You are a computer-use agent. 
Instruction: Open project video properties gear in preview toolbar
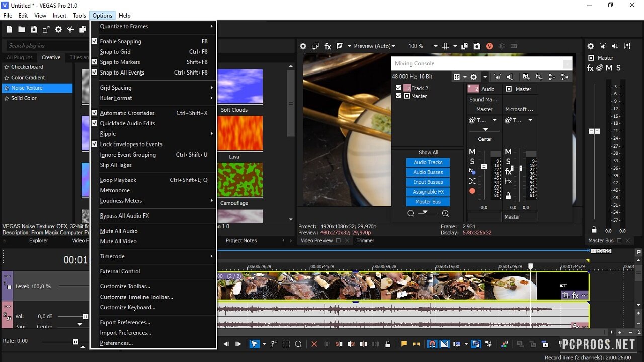click(x=303, y=46)
